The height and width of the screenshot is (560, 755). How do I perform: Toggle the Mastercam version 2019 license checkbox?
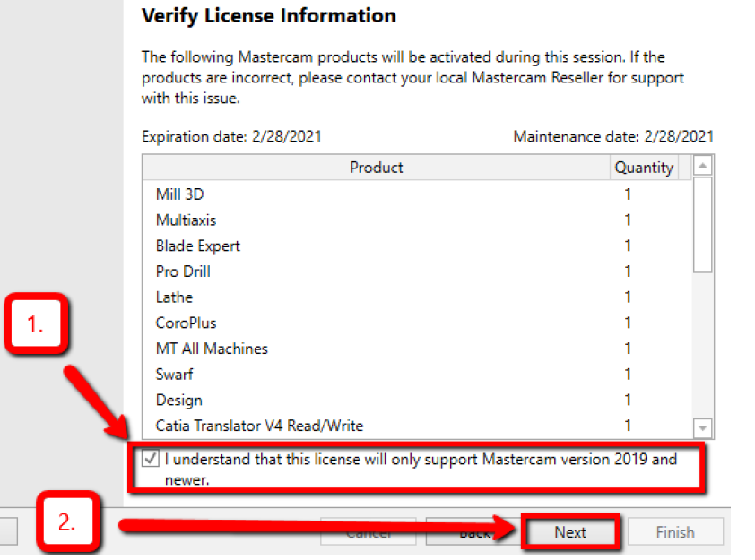pyautogui.click(x=151, y=458)
